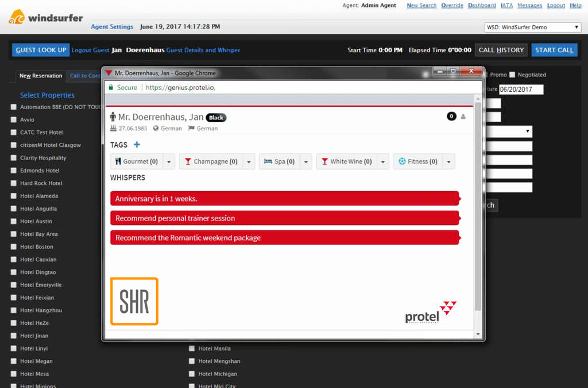Click the departure date field showing 06/20/2017
This screenshot has height=388, width=588.
coord(523,89)
